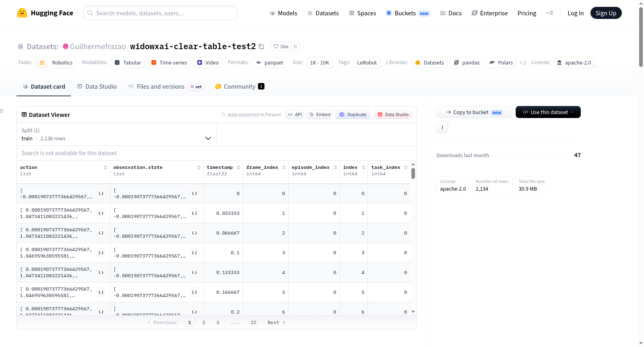This screenshot has width=644, height=347.
Task: Open Buckets in the top navigation
Action: click(x=408, y=13)
